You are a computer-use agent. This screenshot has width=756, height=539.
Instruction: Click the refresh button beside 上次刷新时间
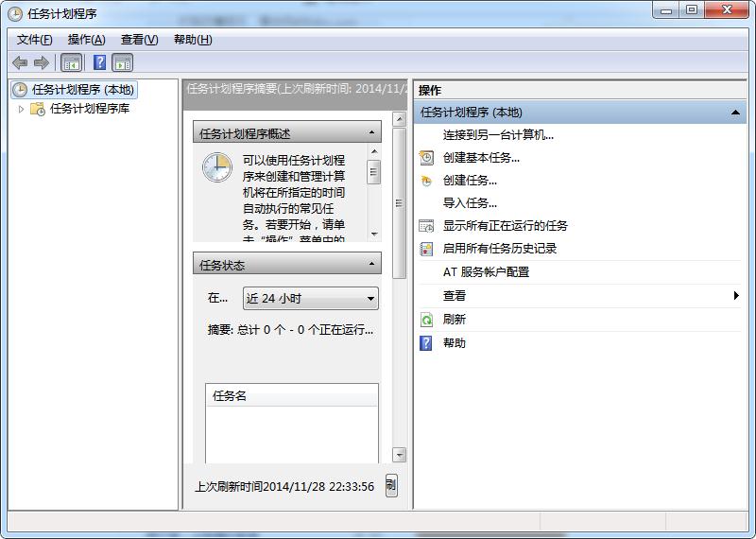point(391,485)
